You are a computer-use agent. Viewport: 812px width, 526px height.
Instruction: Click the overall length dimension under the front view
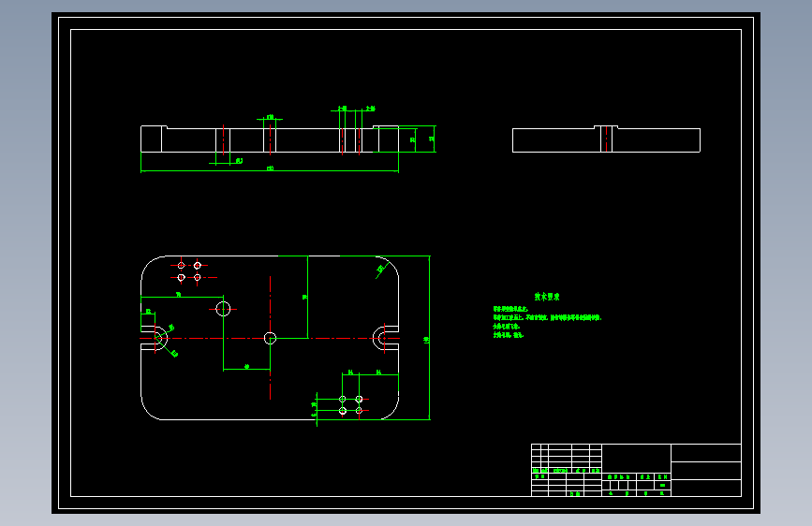click(x=270, y=169)
